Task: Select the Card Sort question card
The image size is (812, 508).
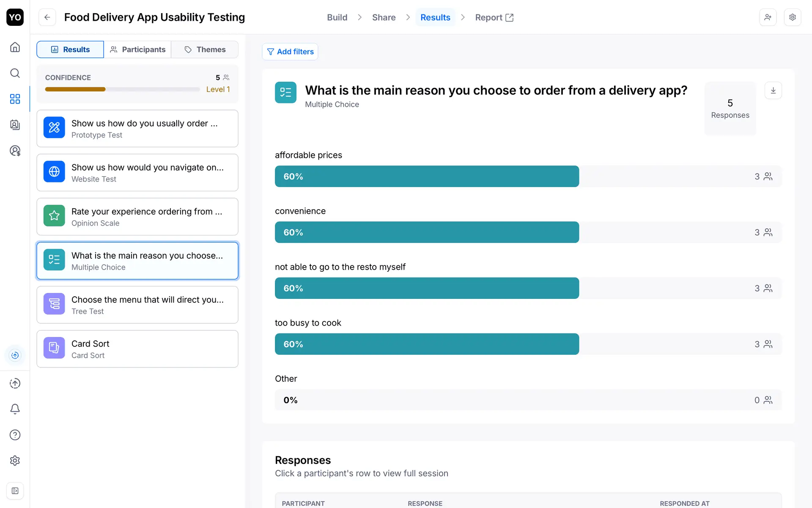Action: (137, 349)
